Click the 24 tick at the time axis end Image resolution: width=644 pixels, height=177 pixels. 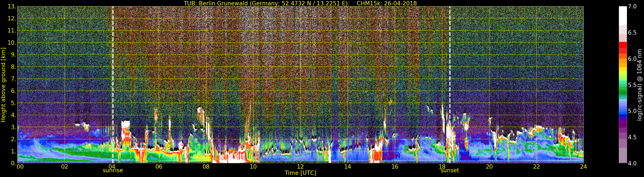[583, 167]
